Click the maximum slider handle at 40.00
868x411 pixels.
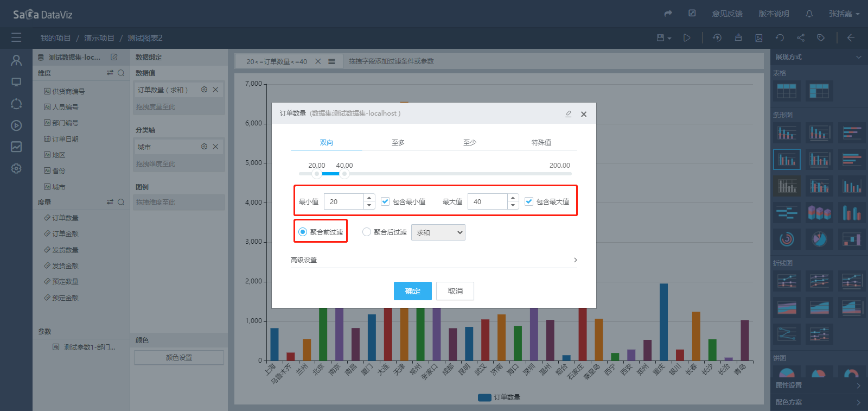point(344,174)
